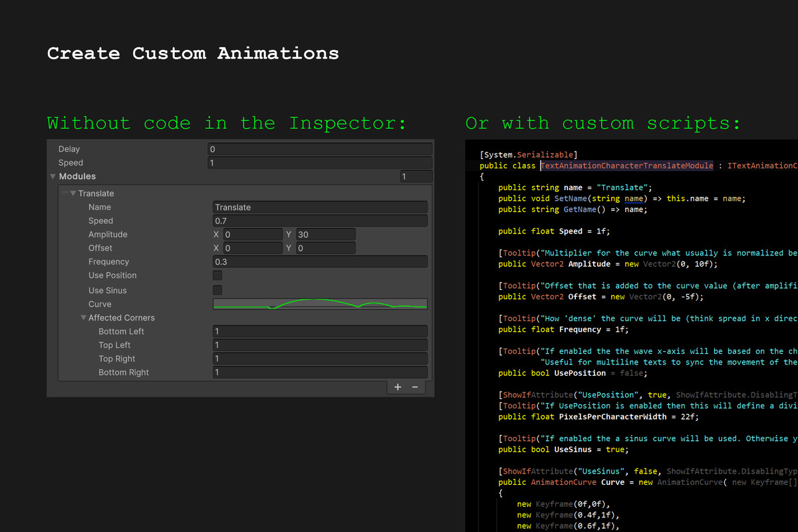Enable the Use Position checkbox
The width and height of the screenshot is (798, 532).
click(x=217, y=275)
